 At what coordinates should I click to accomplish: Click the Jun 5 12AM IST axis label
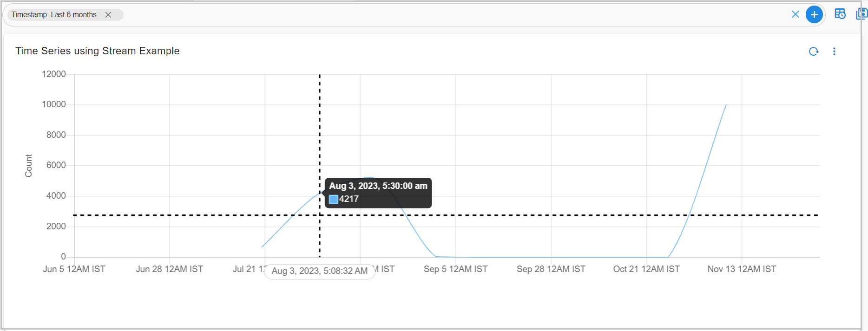(x=74, y=269)
